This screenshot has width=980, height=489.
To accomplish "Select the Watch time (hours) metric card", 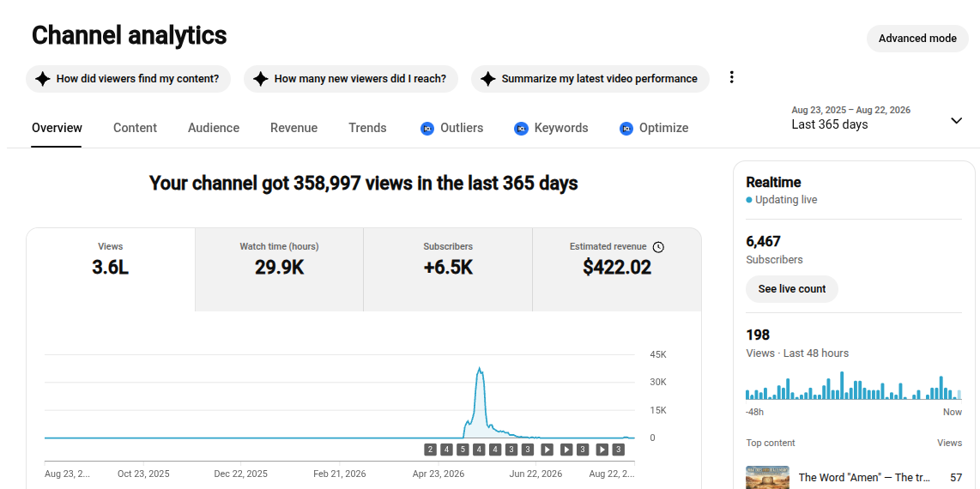I will (280, 269).
